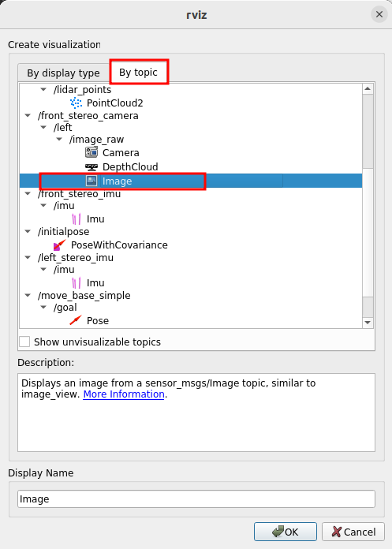Collapse the /initialpose topic node
The width and height of the screenshot is (392, 549).
28,231
